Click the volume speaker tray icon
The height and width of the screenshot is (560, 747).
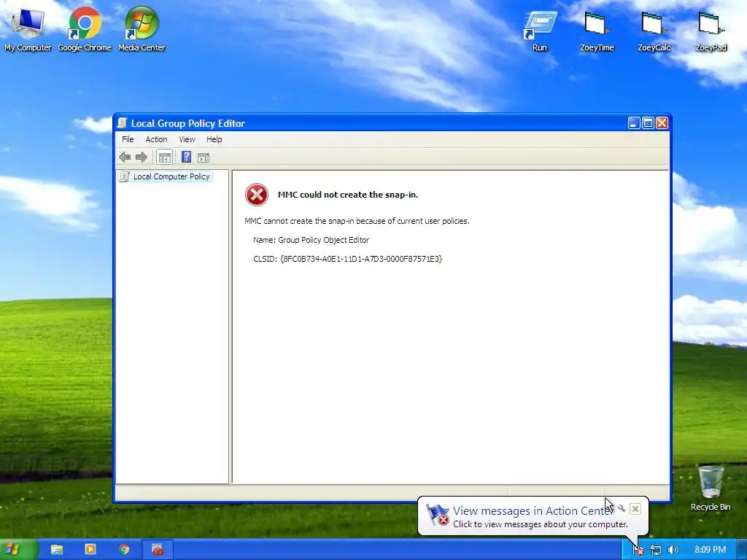673,550
